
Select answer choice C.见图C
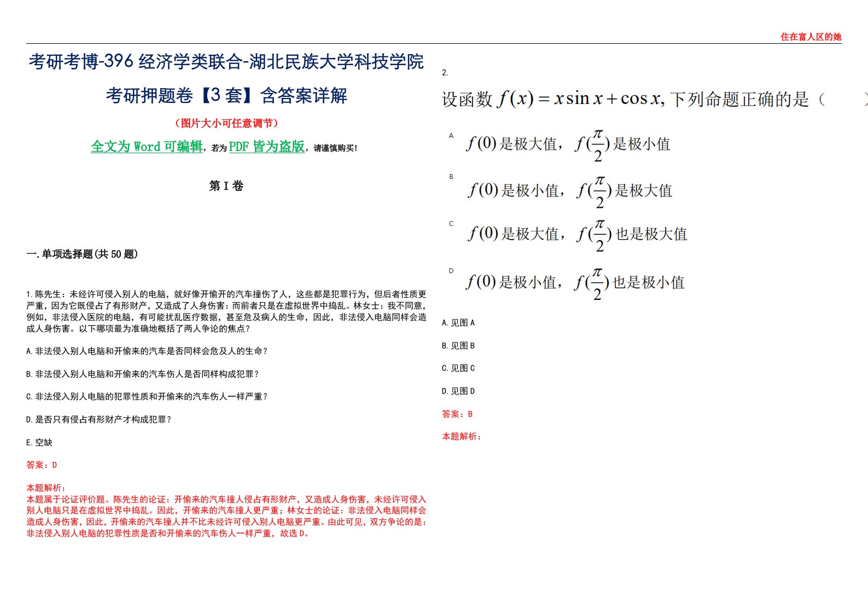(x=458, y=368)
